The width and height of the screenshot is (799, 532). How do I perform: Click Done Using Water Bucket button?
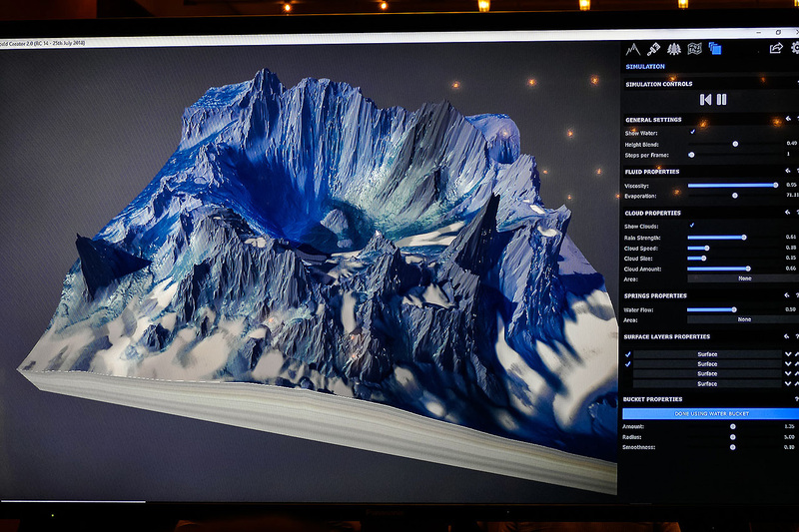(x=711, y=414)
